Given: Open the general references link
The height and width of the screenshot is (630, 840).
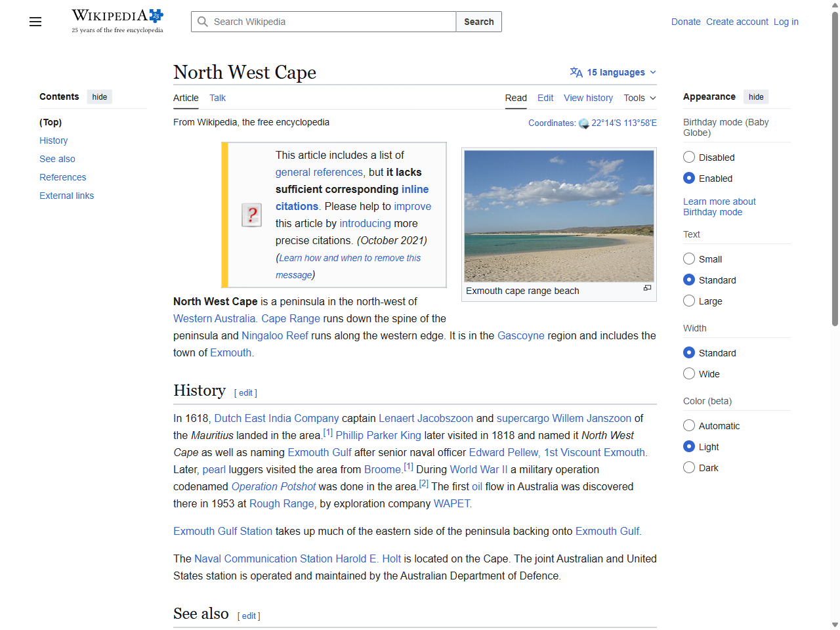Looking at the screenshot, I should click(319, 172).
